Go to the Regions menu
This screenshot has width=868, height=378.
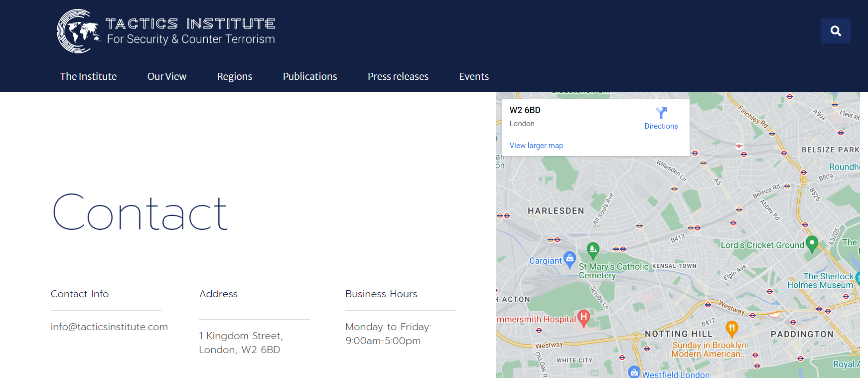tap(234, 76)
